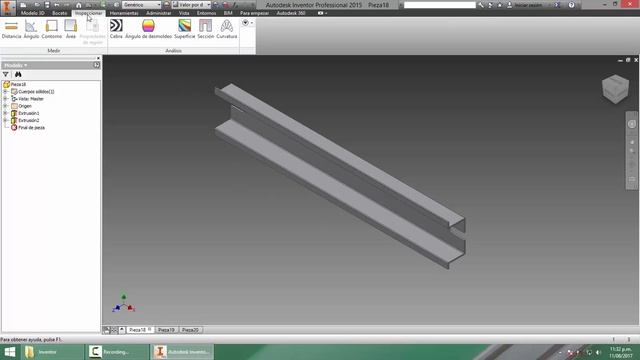The width and height of the screenshot is (640, 360).
Task: Select the Distancia measure tool
Action: point(11,29)
